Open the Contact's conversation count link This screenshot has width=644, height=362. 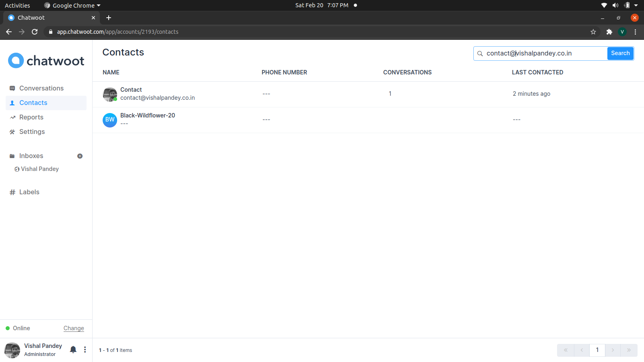390,93
